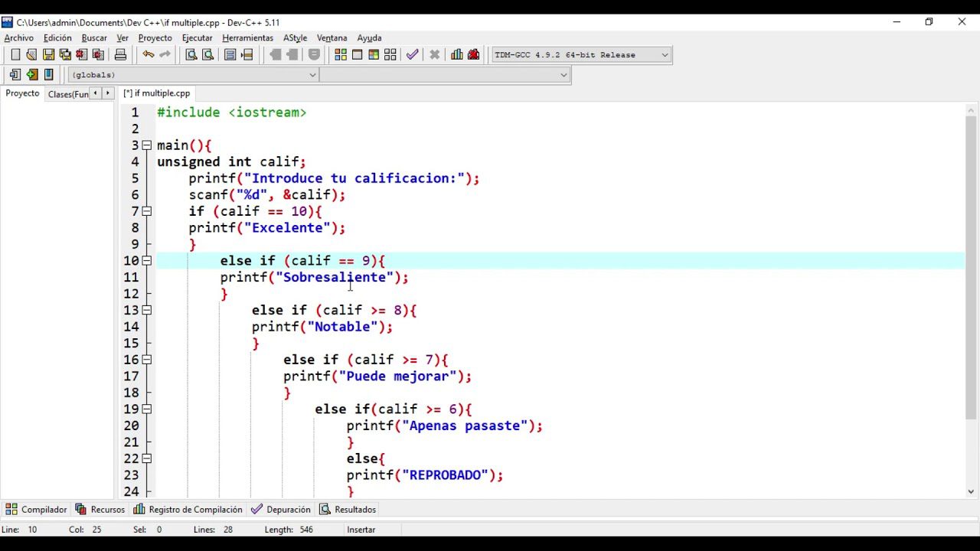Image resolution: width=980 pixels, height=551 pixels.
Task: Open the (globals) scope dropdown
Action: click(x=312, y=74)
